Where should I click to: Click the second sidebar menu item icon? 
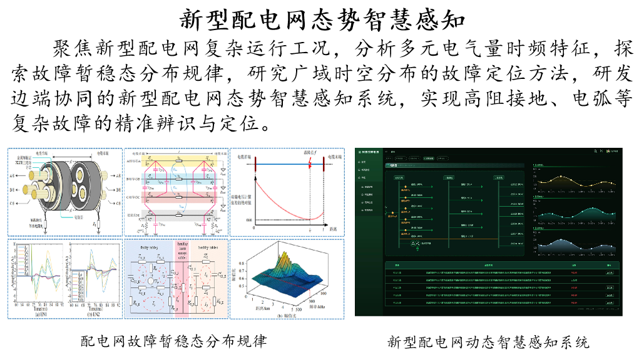[x=360, y=170]
